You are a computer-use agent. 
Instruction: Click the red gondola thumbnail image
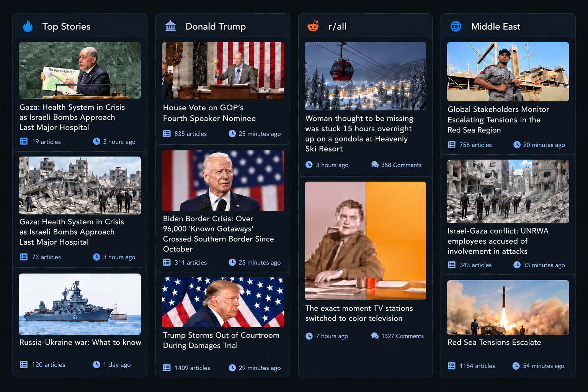365,76
